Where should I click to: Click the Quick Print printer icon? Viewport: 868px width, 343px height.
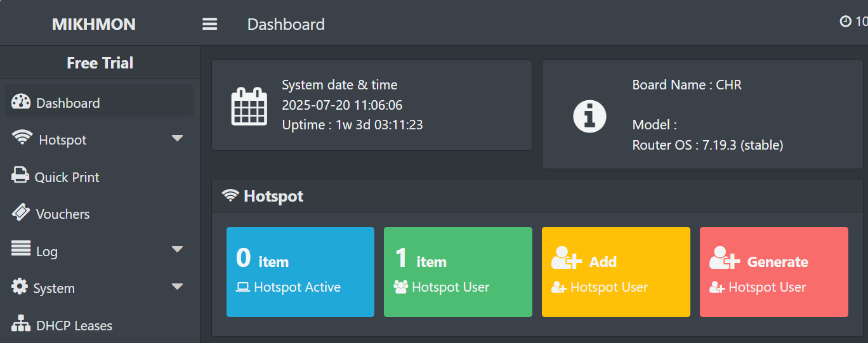pos(21,175)
